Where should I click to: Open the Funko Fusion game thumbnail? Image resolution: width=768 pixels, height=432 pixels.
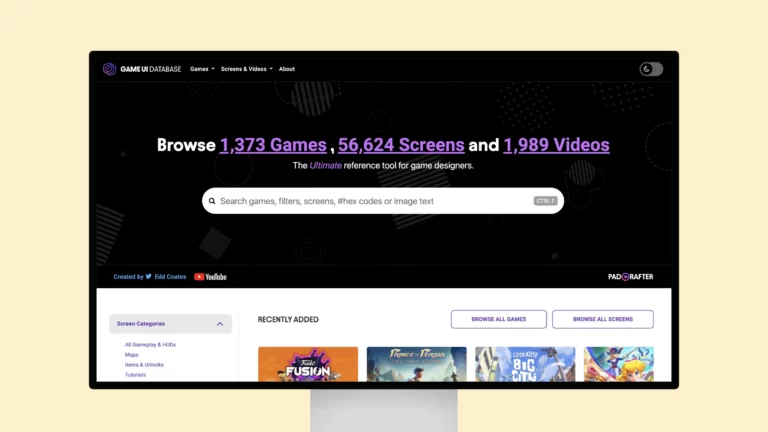click(x=308, y=364)
